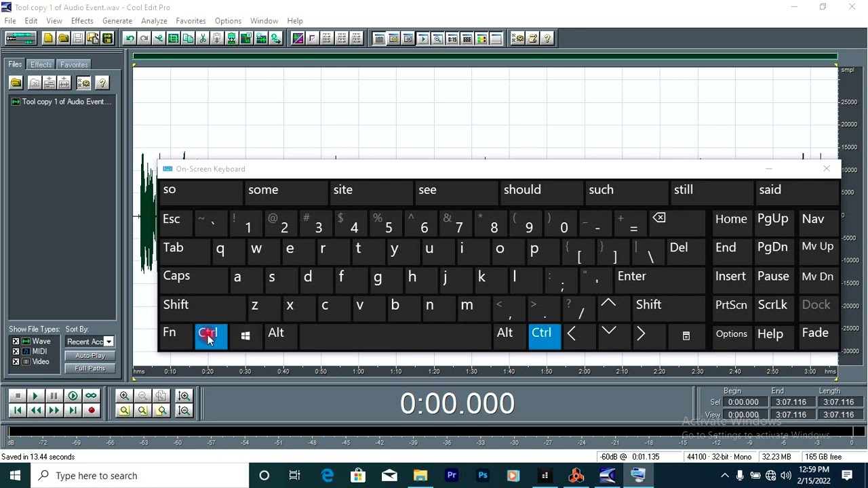Switch to multitrack view icon

click(x=20, y=39)
